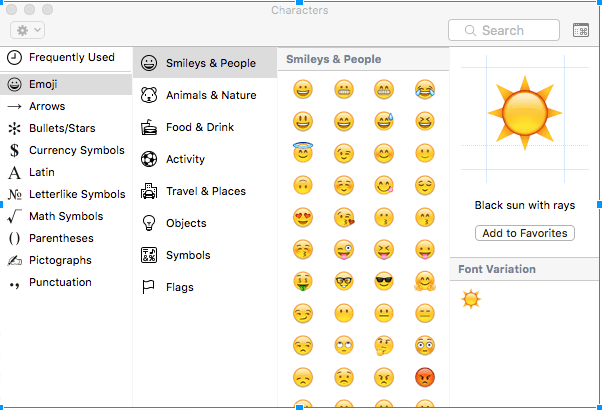Viewport: 602px width, 410px height.
Task: Select the Emoji category
Action: 66,84
